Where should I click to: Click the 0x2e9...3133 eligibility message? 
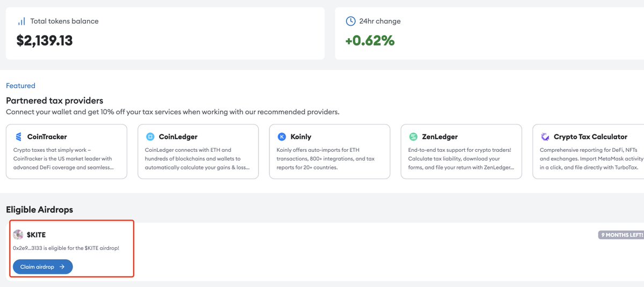(66, 248)
